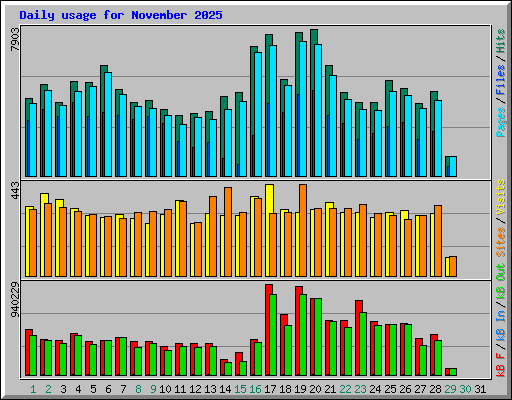Screen dimensions: 512x400
Task: Click day label 6 on the axis
Action: coord(108,389)
